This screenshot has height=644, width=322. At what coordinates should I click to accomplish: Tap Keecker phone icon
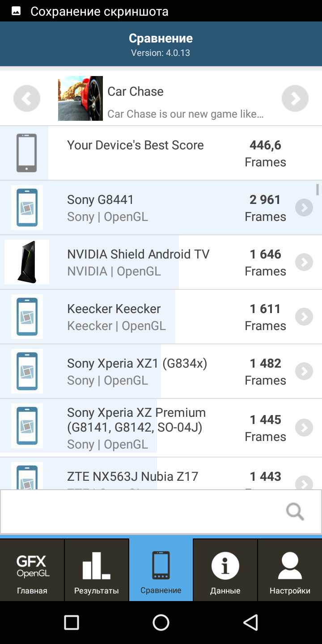coord(27,317)
